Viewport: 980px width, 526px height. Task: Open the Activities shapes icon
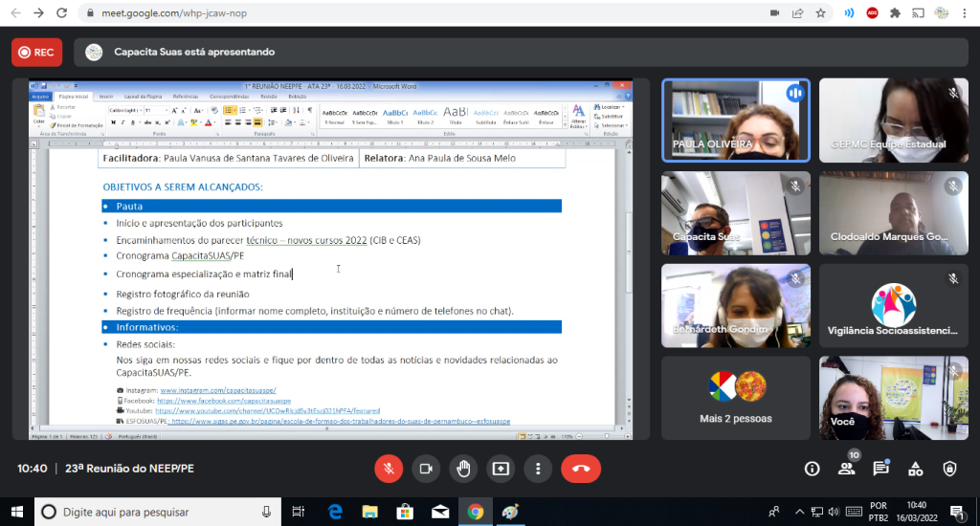pyautogui.click(x=915, y=469)
